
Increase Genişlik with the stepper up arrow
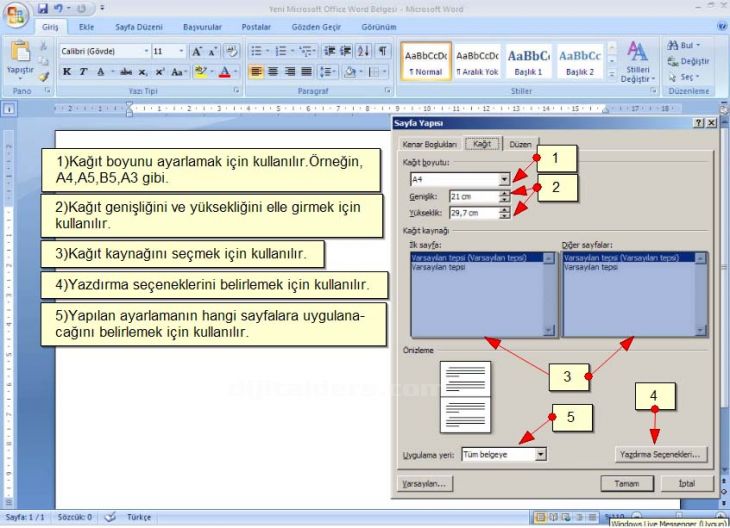pos(505,193)
